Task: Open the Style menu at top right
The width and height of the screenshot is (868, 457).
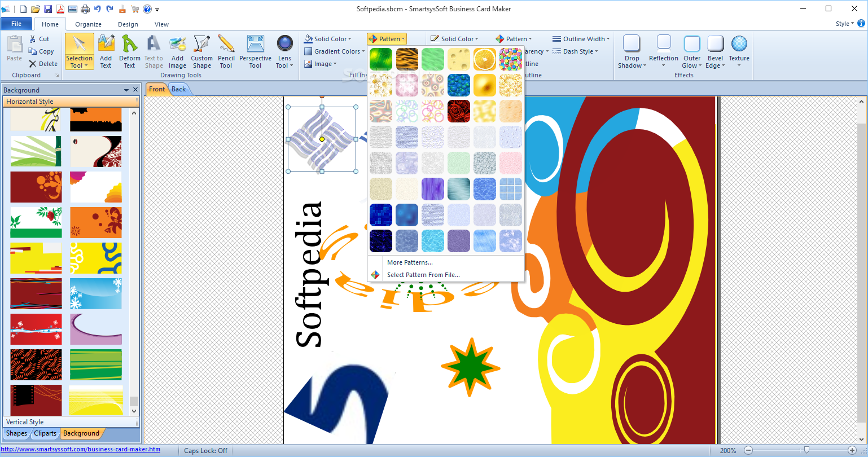Action: tap(844, 24)
